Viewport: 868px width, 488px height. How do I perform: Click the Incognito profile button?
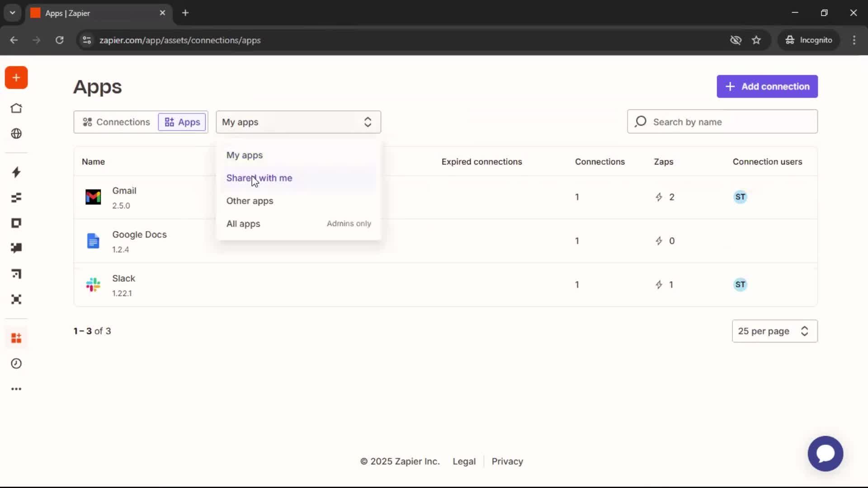[x=808, y=40]
